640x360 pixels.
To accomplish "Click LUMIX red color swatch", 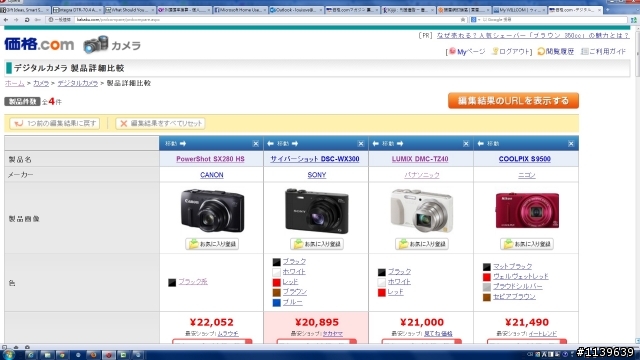I will (x=382, y=293).
